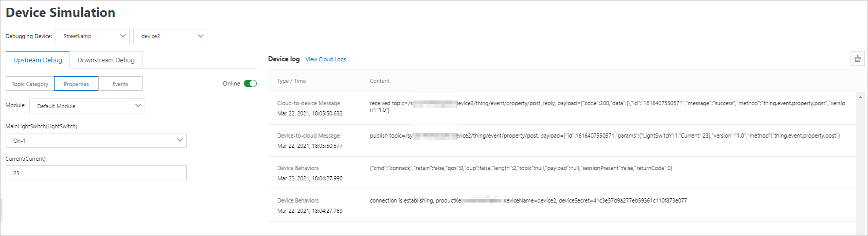Select the Events tab
Viewport: 868px width, 236px height.
(x=120, y=83)
